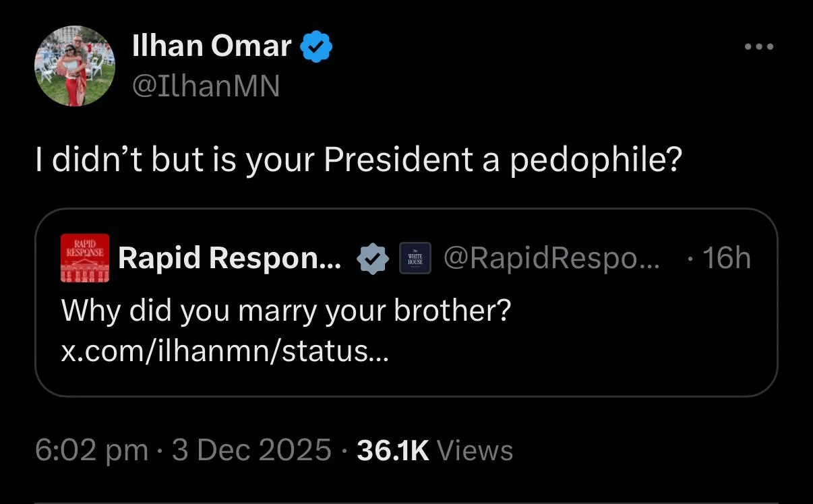Click the 36.1K view count number
813x504 pixels.
[392, 450]
